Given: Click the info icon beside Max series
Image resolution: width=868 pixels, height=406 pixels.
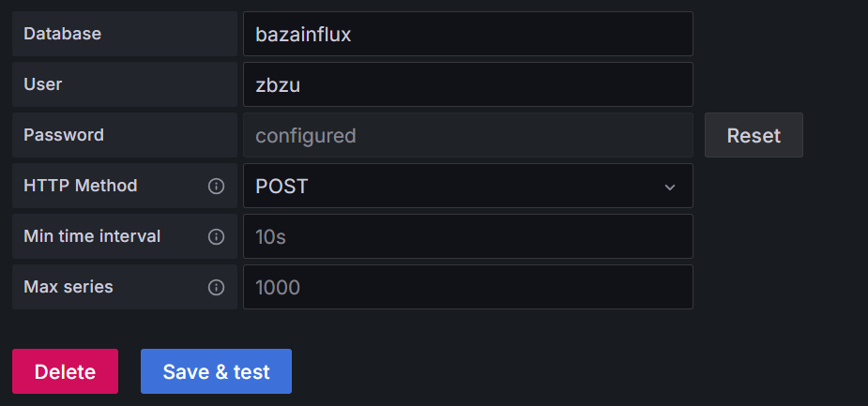Looking at the screenshot, I should [x=216, y=288].
